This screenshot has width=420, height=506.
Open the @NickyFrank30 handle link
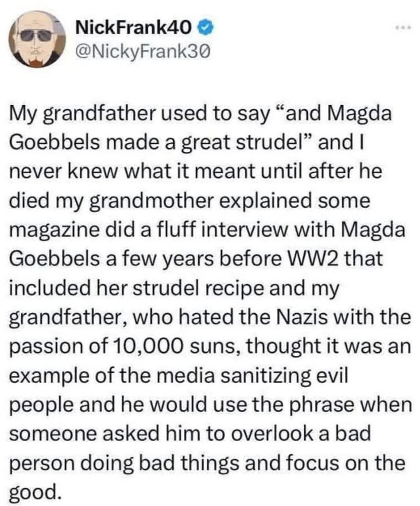point(142,51)
